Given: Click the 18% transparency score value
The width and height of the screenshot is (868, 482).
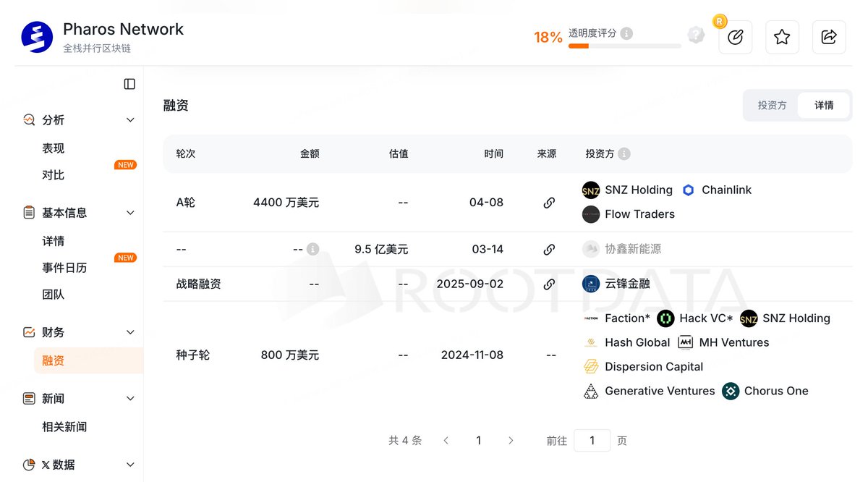Looking at the screenshot, I should tap(548, 37).
